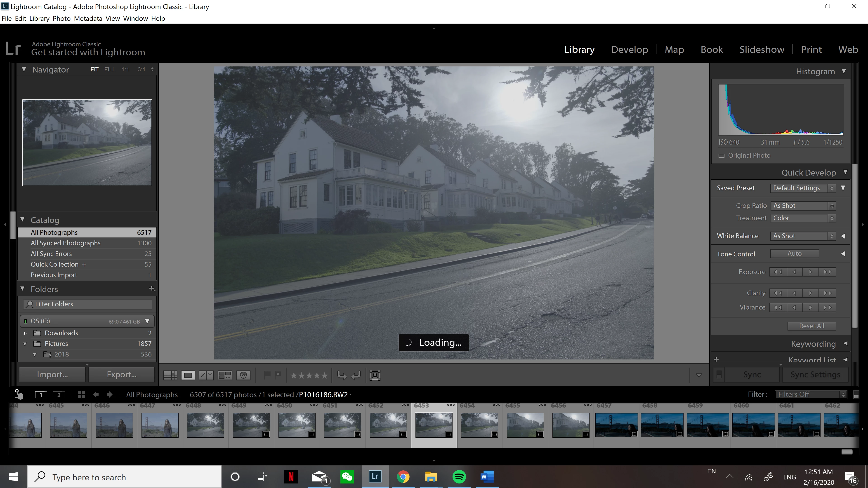The height and width of the screenshot is (488, 868).
Task: Click filmstrip grid view icon
Action: 81,394
